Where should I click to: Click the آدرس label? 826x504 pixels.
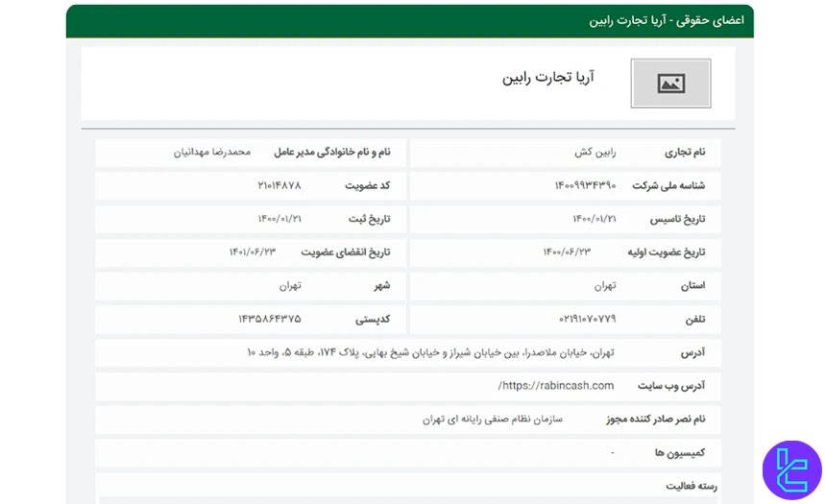692,352
